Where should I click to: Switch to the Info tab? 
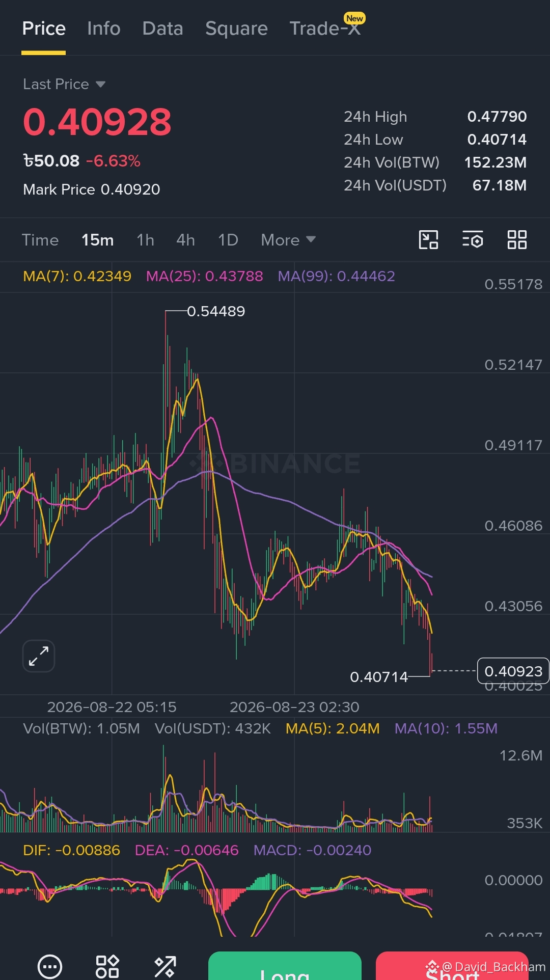104,29
